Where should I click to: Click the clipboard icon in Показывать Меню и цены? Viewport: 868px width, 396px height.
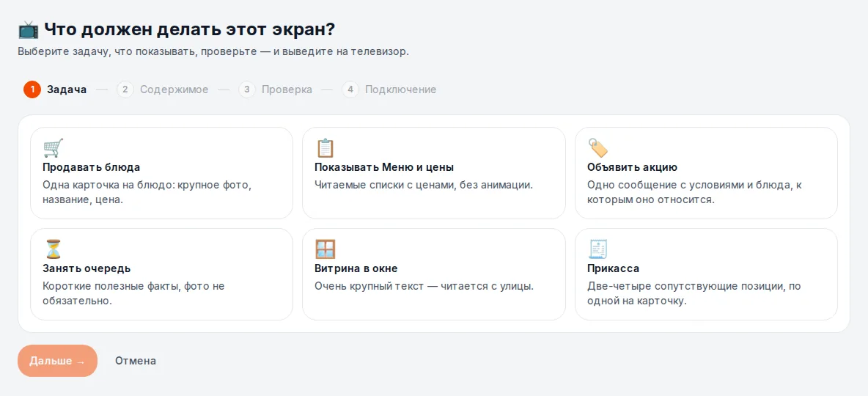[325, 148]
